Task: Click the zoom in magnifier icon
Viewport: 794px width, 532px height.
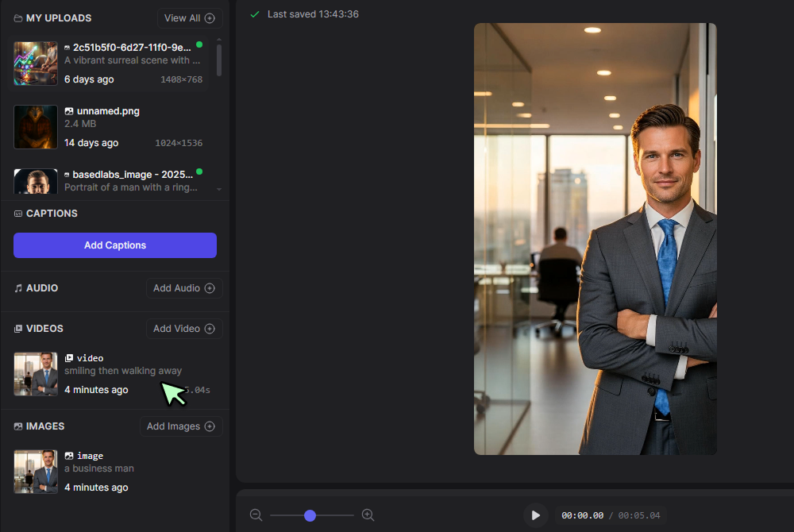Action: (368, 515)
